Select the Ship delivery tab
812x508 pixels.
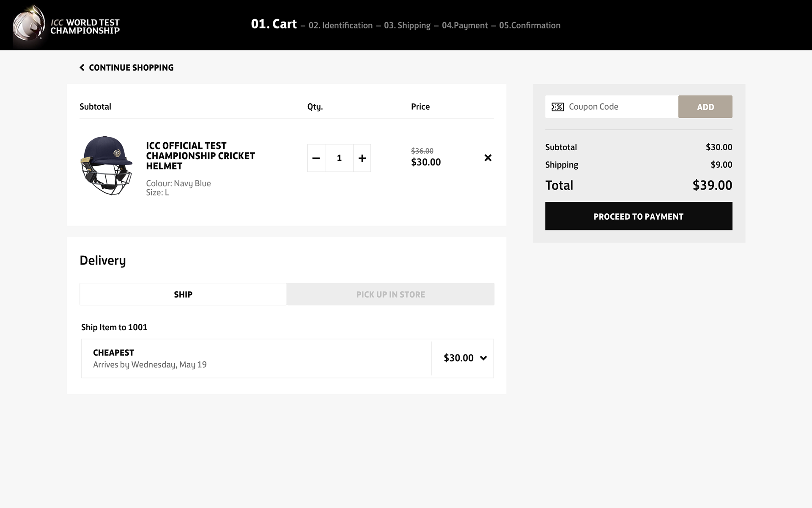click(x=183, y=294)
